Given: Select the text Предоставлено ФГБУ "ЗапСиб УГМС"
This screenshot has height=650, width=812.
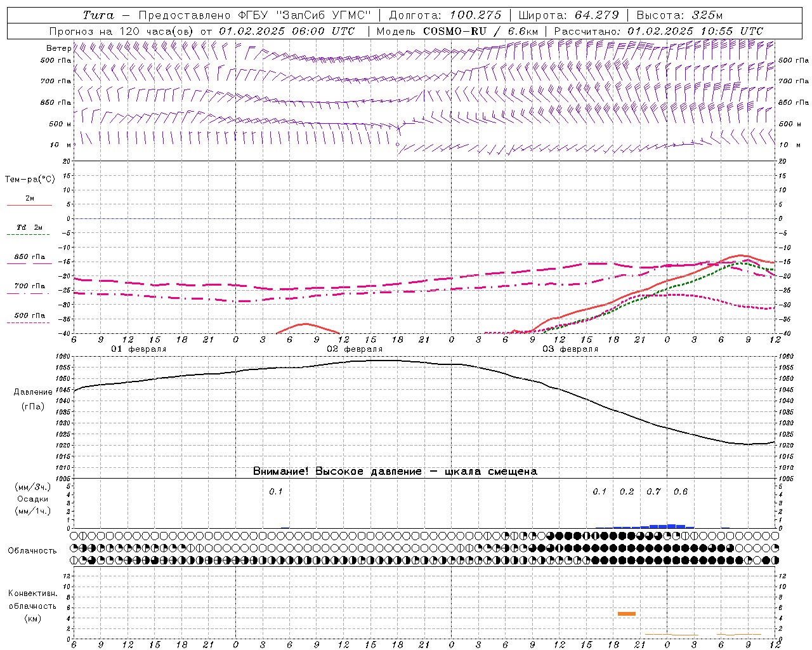Looking at the screenshot, I should point(254,15).
